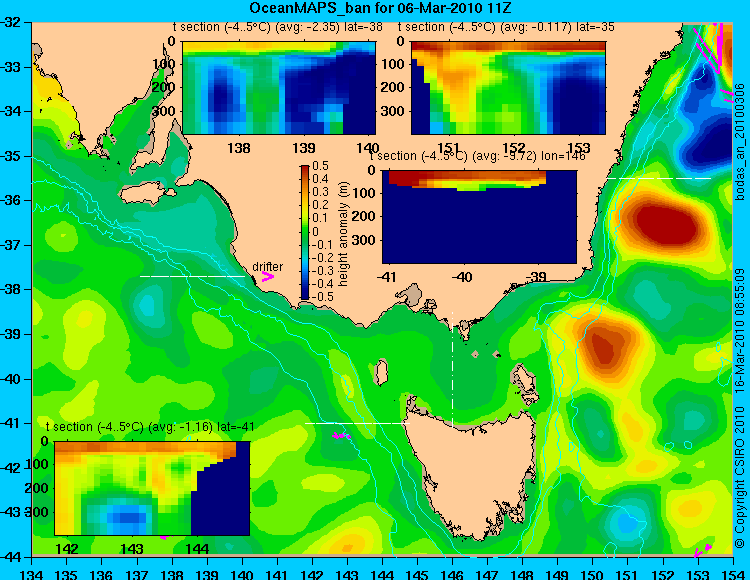Screen dimensions: 750x580
Task: Click x-axis label '152' under lat=-35 inset
Action: 514,148
